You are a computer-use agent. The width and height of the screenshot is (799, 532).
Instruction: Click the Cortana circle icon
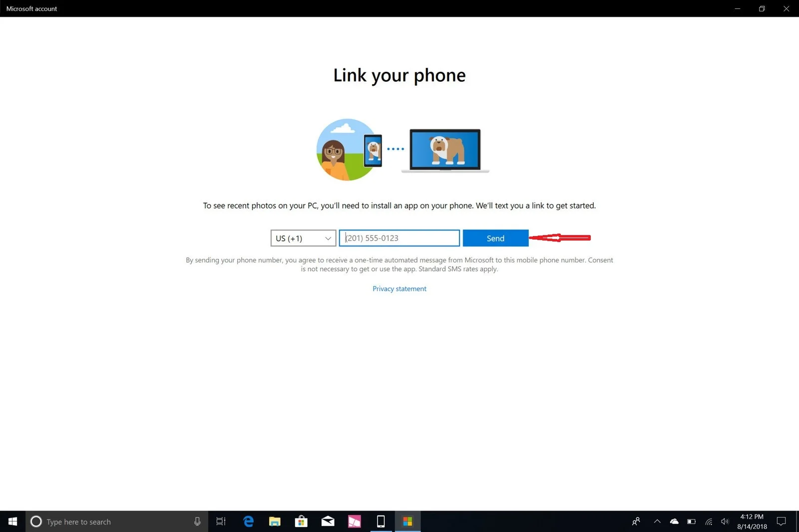click(36, 522)
